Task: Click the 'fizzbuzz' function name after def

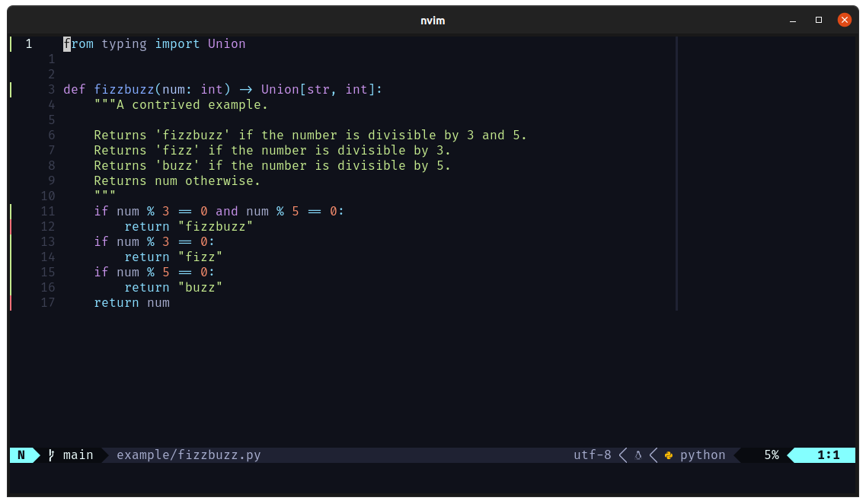Action: (x=123, y=89)
